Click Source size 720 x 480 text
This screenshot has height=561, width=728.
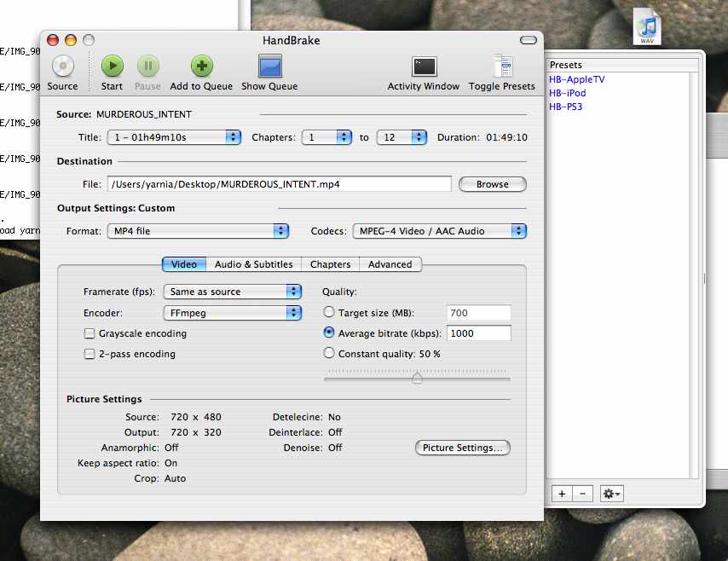196,417
